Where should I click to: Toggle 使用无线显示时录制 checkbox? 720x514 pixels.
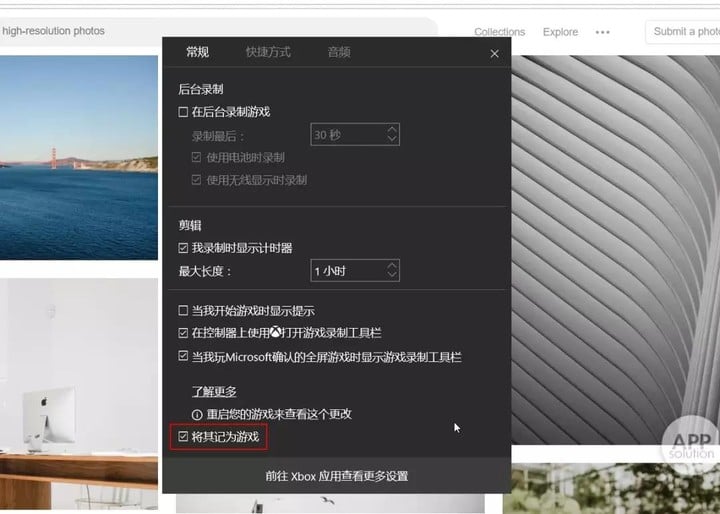point(197,180)
